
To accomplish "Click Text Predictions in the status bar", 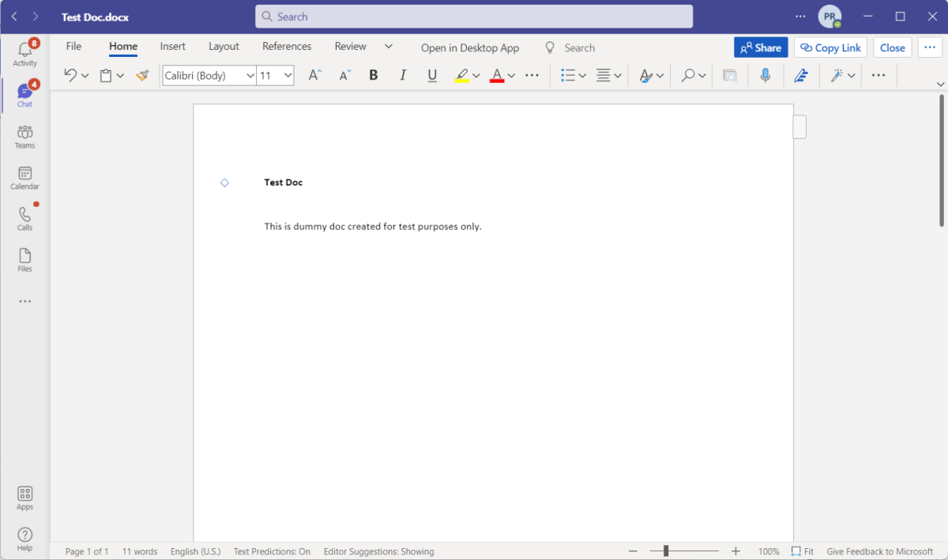I will tap(272, 551).
